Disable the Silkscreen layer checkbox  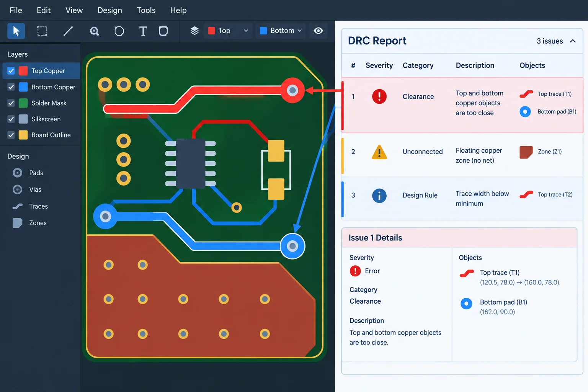11,119
